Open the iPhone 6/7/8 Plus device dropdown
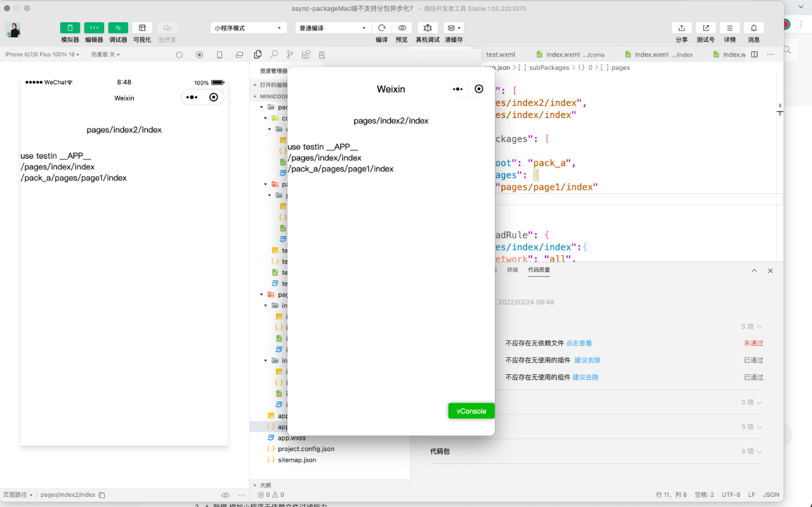Viewport: 812px width, 507px height. click(42, 55)
